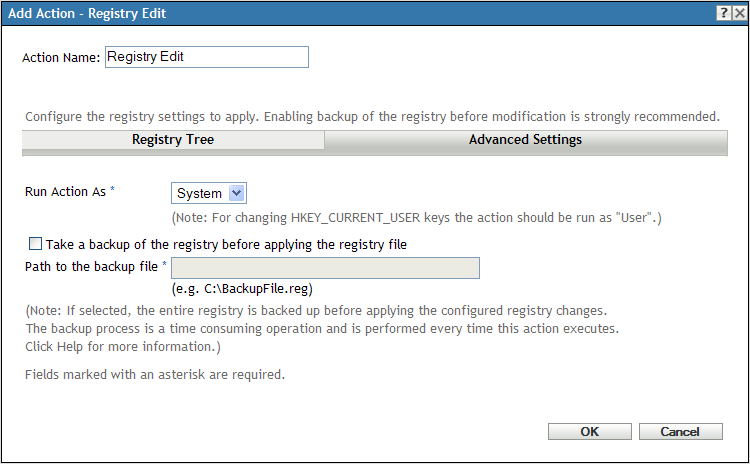Enable the registry backup checkbox

pyautogui.click(x=36, y=243)
